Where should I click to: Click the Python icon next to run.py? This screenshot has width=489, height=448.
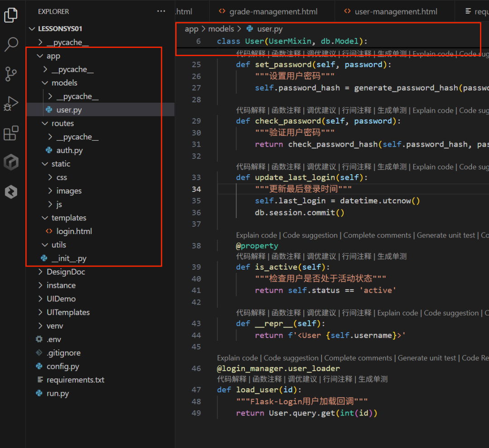click(x=39, y=393)
